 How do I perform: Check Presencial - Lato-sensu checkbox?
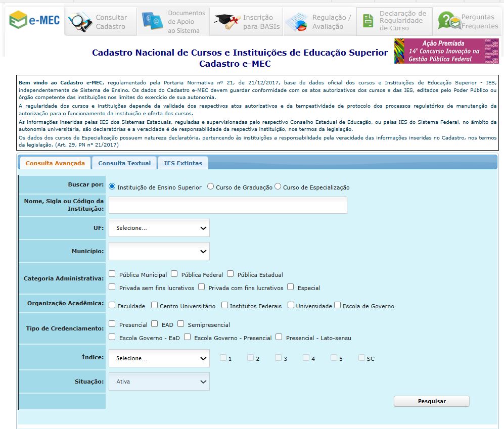point(279,337)
